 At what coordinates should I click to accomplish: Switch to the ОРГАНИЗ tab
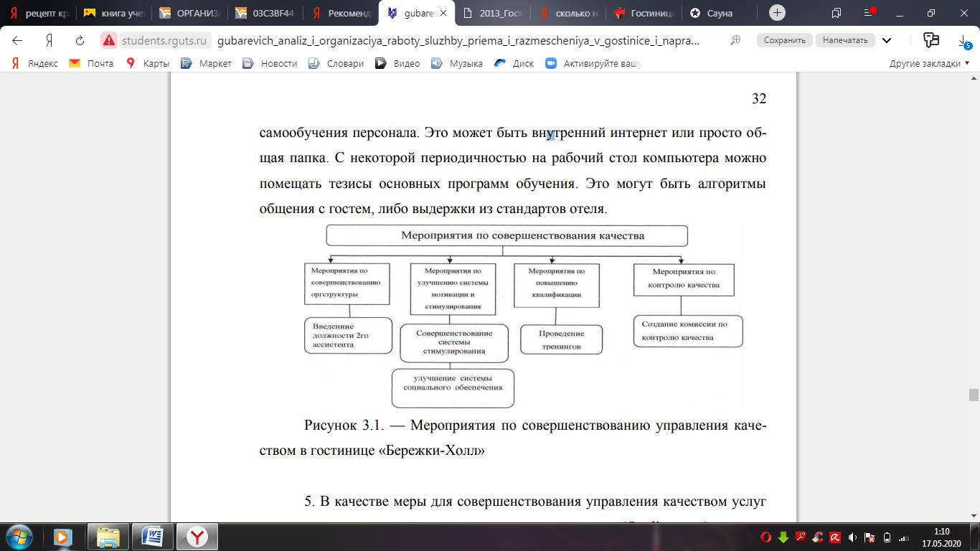click(191, 13)
